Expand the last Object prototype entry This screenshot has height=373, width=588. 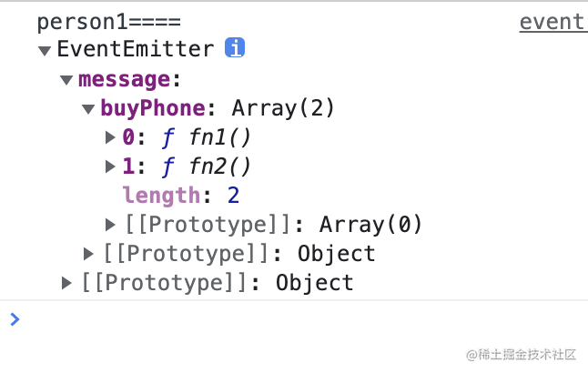click(66, 283)
